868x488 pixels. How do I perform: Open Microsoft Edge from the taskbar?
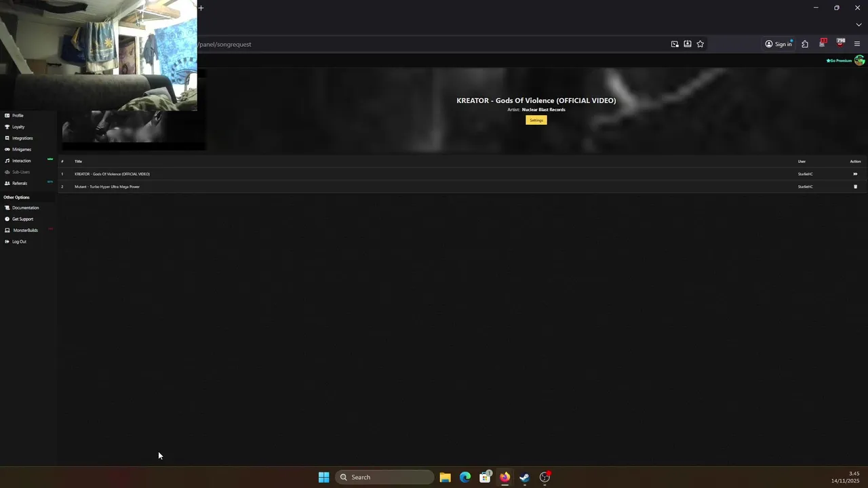[465, 477]
